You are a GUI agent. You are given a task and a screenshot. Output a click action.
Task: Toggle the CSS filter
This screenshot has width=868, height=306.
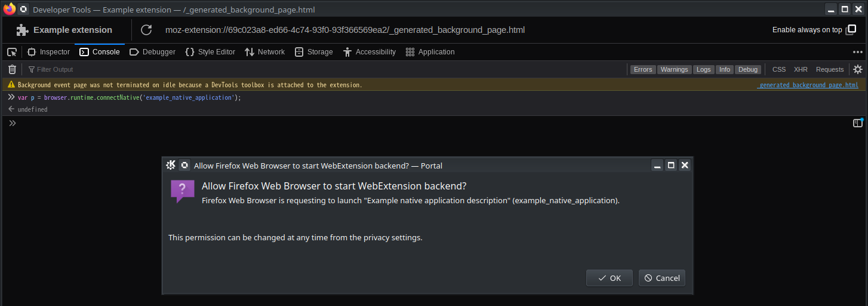point(779,69)
